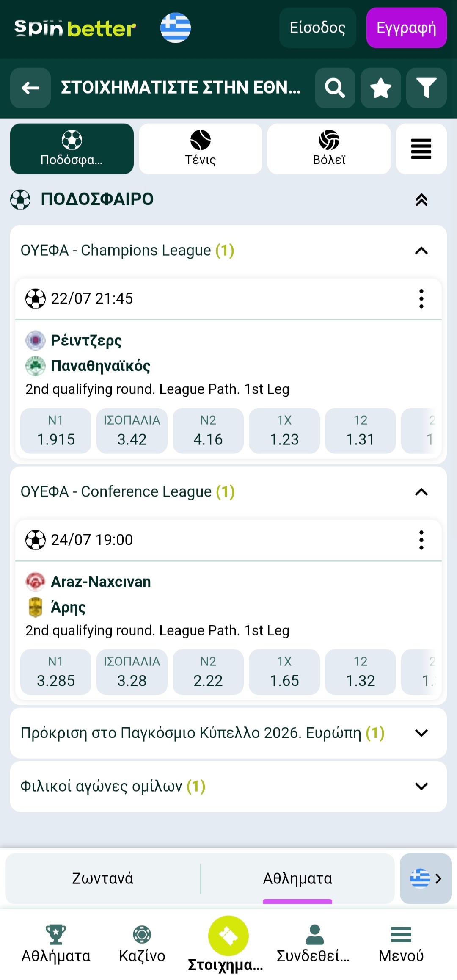Pick the N1 odds 1.915 for Rangers
Image resolution: width=457 pixels, height=980 pixels.
pyautogui.click(x=56, y=431)
